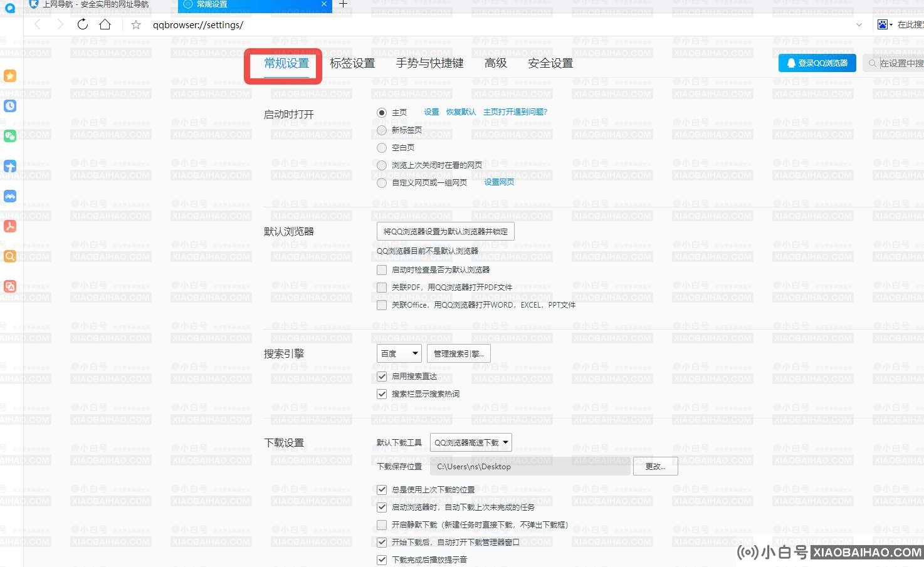
Task: Enable 开启静默下载 checkbox
Action: (382, 525)
